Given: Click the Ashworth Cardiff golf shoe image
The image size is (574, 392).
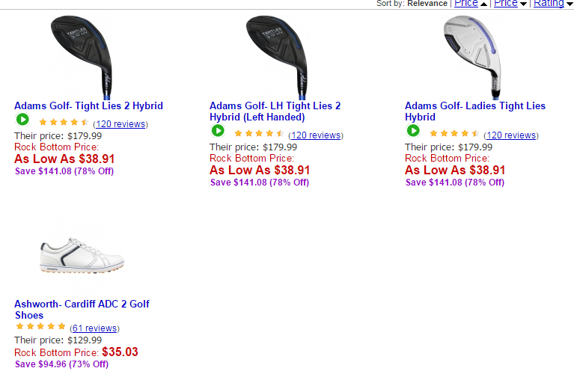Looking at the screenshot, I should point(81,257).
